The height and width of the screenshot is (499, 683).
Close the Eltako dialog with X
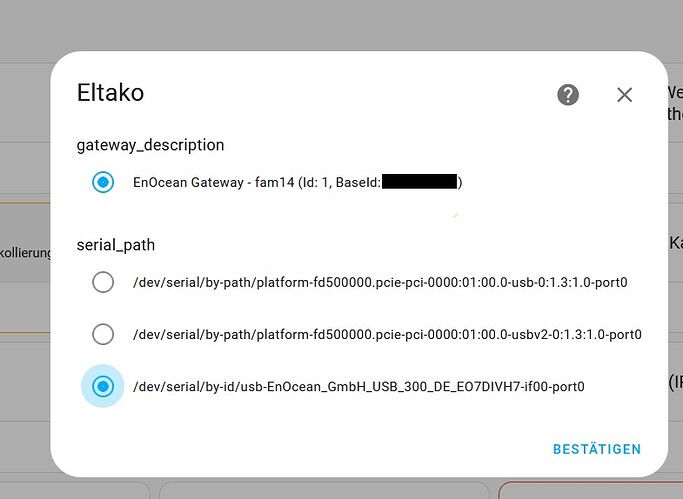point(625,95)
